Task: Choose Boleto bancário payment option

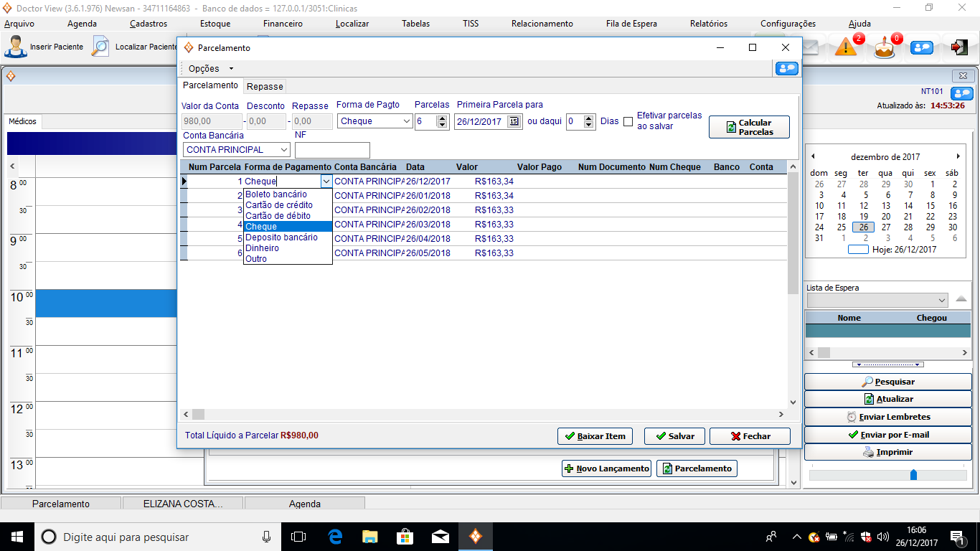Action: tap(276, 194)
